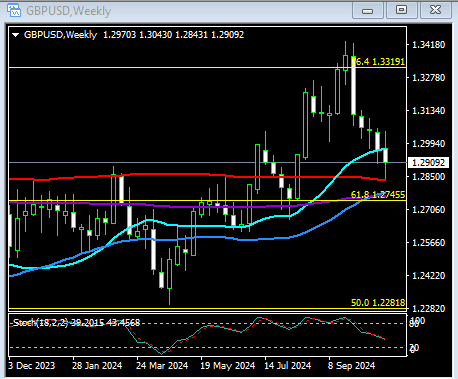This screenshot has width=458, height=379.
Task: Click the 28 Jan 2024 date label
Action: [97, 366]
